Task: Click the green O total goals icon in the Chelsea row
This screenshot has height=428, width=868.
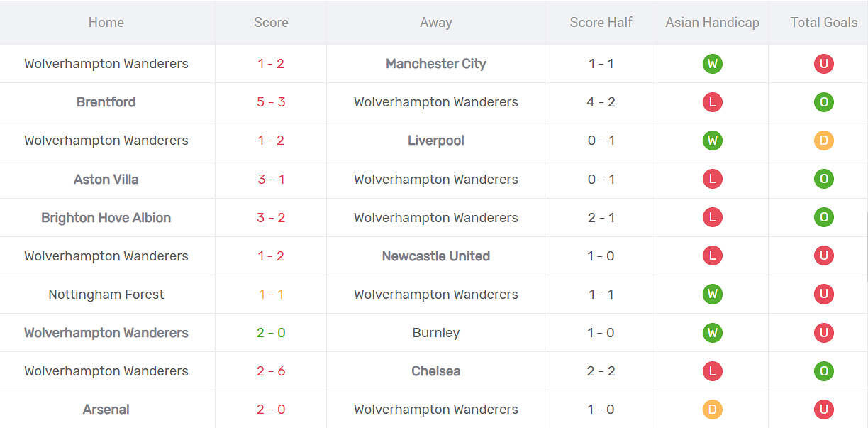Action: [x=823, y=371]
